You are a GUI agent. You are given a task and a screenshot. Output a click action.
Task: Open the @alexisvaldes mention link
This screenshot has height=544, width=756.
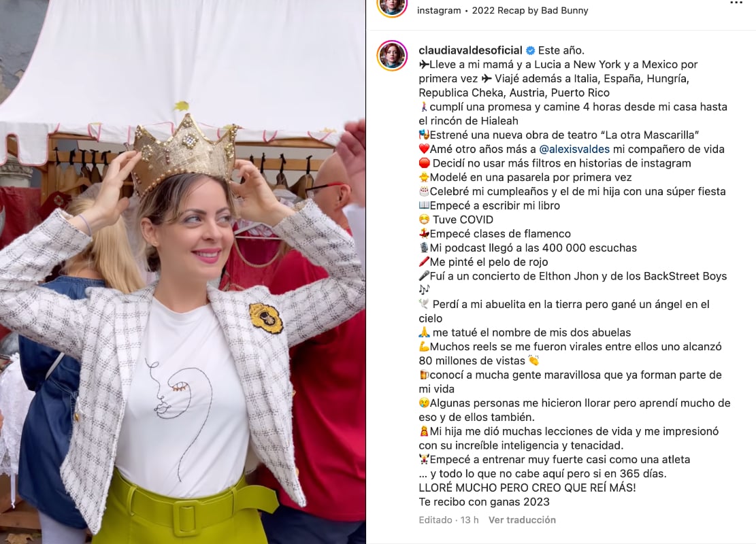(574, 150)
